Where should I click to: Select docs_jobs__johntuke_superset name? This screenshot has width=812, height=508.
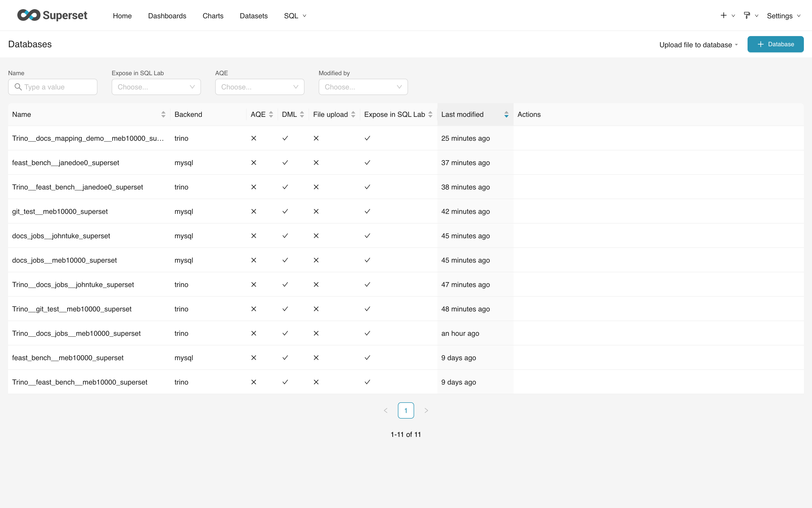tap(61, 236)
